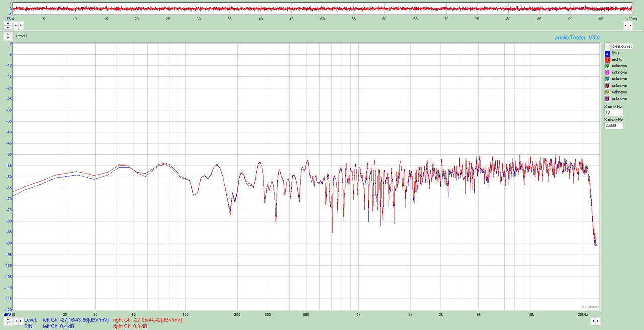Screen dimensions: 644x330
Task: Click the right arrow next to the Level readout
Action: pyautogui.click(x=20, y=321)
